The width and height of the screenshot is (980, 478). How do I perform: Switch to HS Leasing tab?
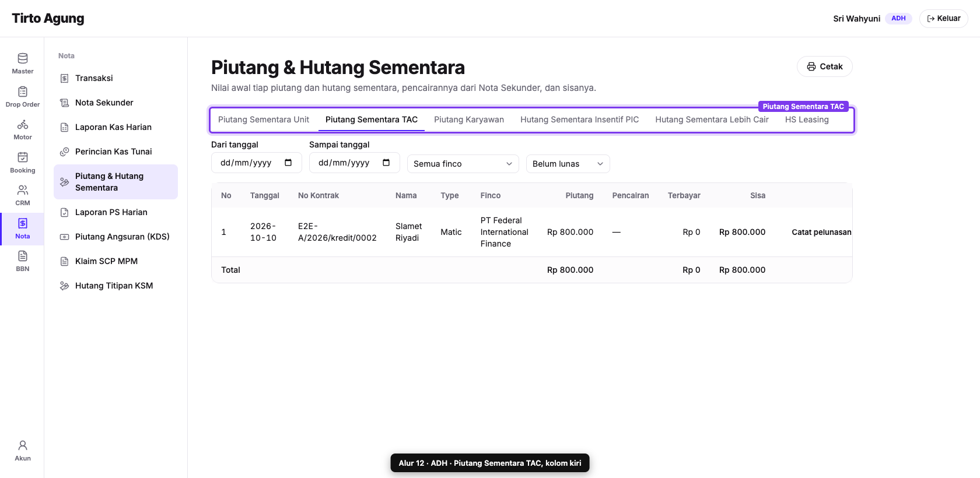click(x=807, y=119)
